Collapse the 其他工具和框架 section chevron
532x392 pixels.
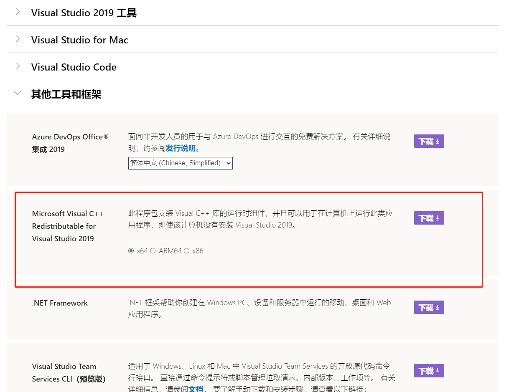(x=18, y=94)
